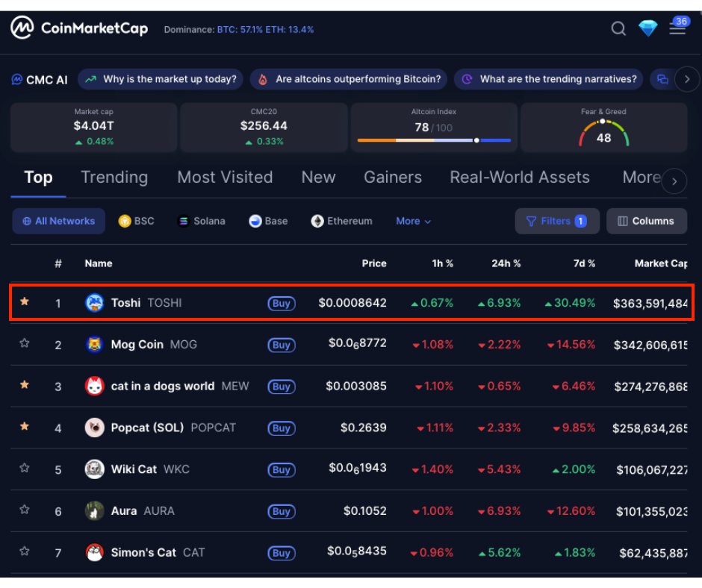Sort by 1h % column header
The width and height of the screenshot is (702, 588).
442,263
